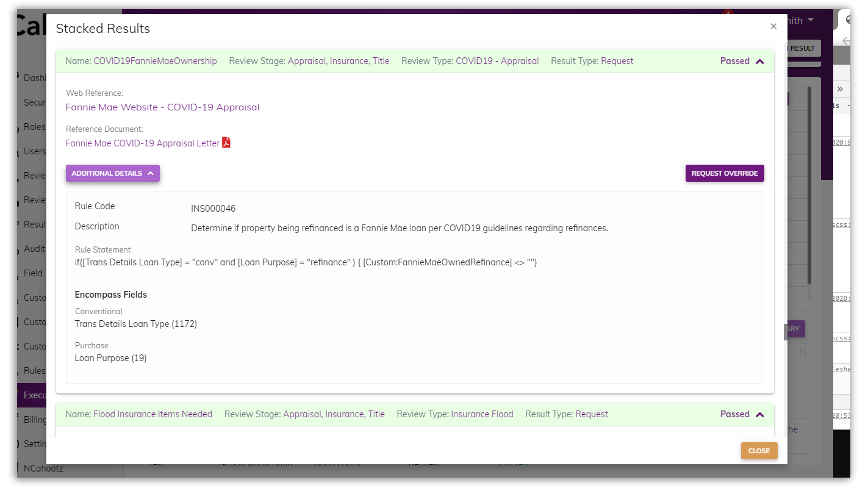The image size is (868, 488).
Task: Click Passed status in COVID19FannieMaeOwnership row
Action: coord(735,61)
